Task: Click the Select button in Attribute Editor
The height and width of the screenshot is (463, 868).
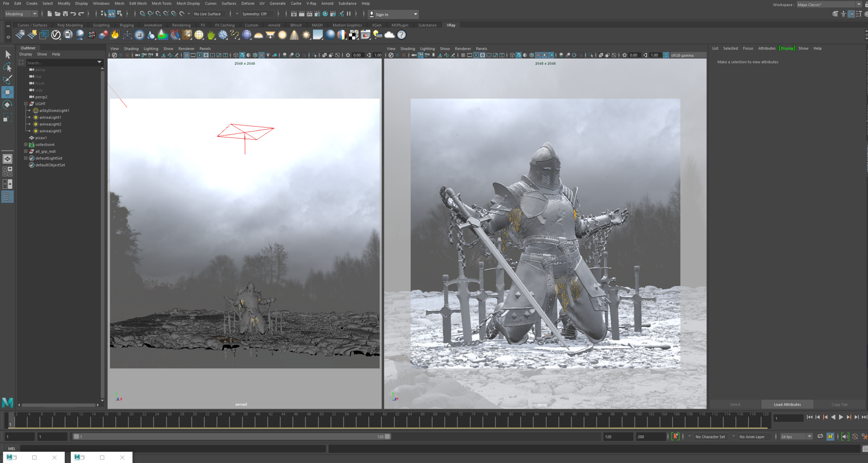Action: click(x=735, y=404)
